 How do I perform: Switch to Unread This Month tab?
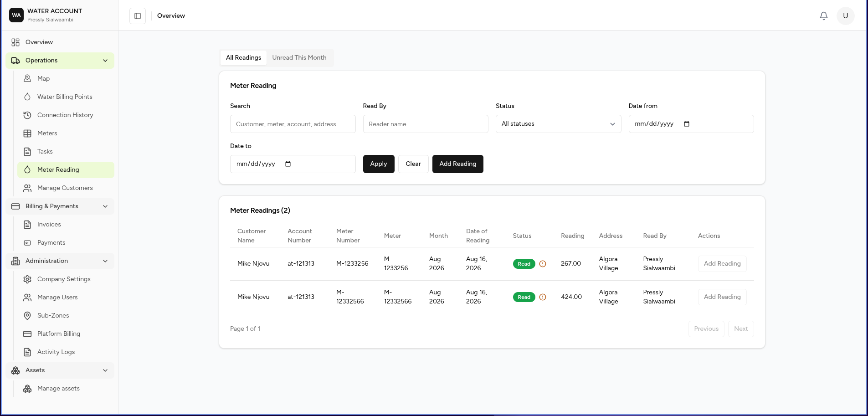click(299, 58)
